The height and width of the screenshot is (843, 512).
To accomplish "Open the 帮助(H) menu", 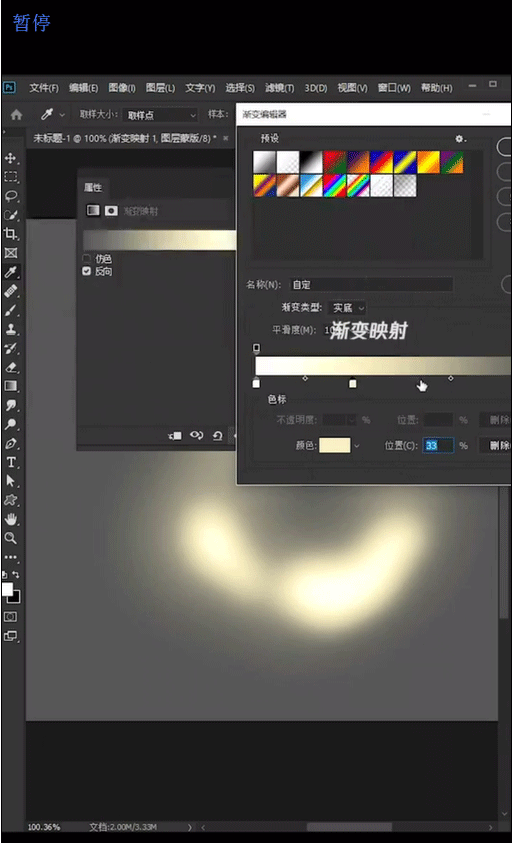I will tap(436, 88).
